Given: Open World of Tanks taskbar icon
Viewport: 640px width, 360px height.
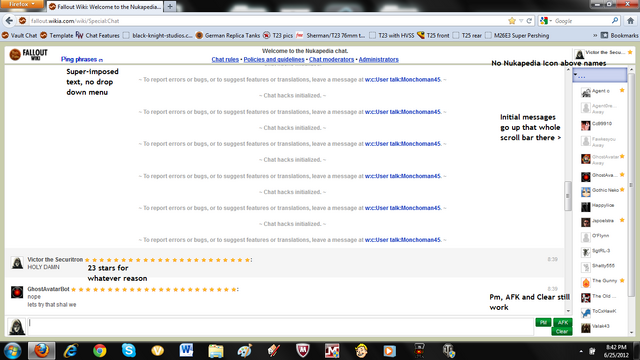Looking at the screenshot, I should 449,351.
